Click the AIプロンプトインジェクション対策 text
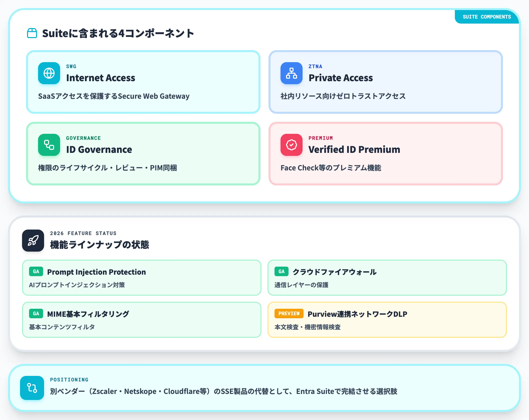This screenshot has height=420, width=529. pos(77,285)
